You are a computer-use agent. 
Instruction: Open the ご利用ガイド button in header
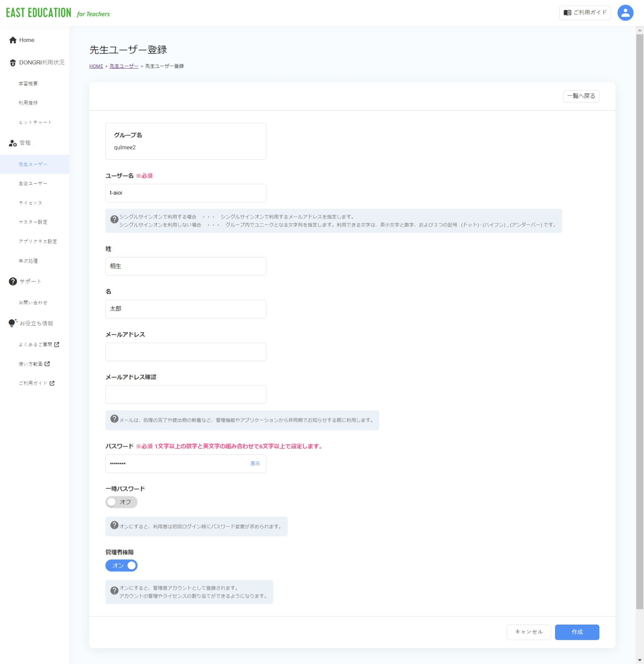585,13
